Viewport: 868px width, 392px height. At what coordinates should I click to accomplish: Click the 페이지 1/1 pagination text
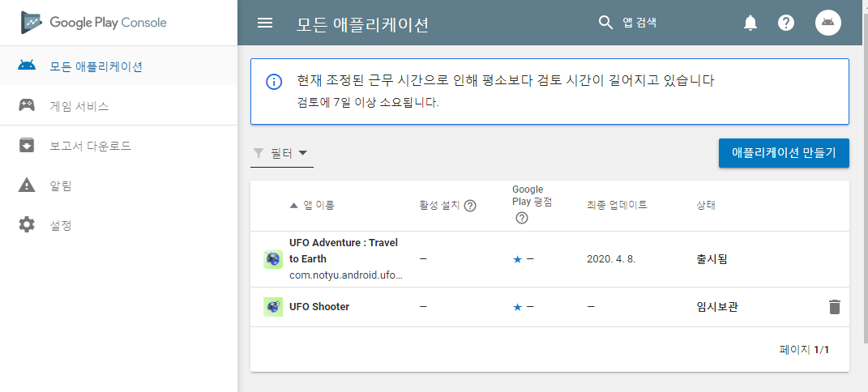pyautogui.click(x=804, y=349)
